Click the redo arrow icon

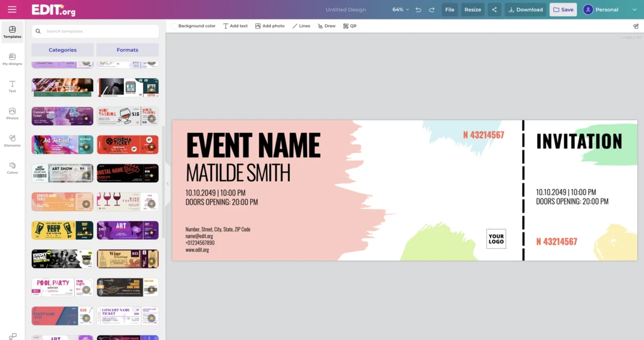coord(431,9)
